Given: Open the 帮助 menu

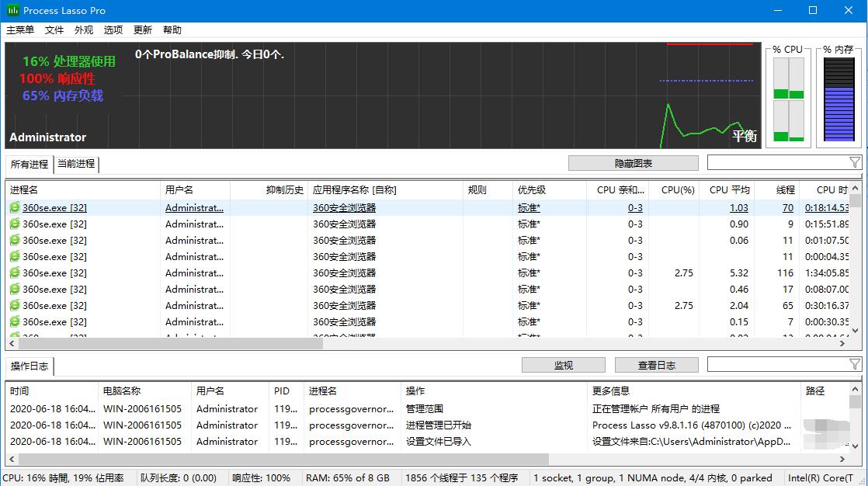Looking at the screenshot, I should tap(172, 30).
